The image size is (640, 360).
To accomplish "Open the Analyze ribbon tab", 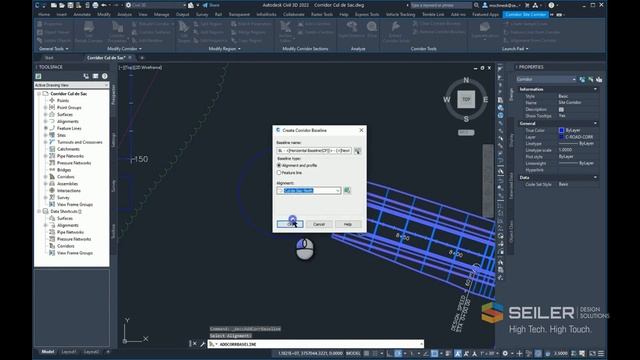I will click(x=124, y=14).
